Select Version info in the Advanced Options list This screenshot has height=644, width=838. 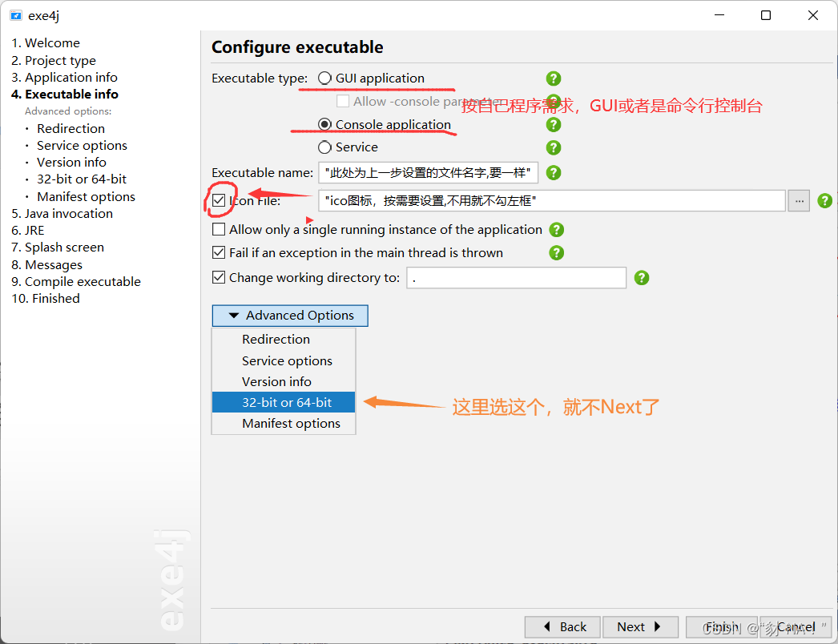[276, 381]
